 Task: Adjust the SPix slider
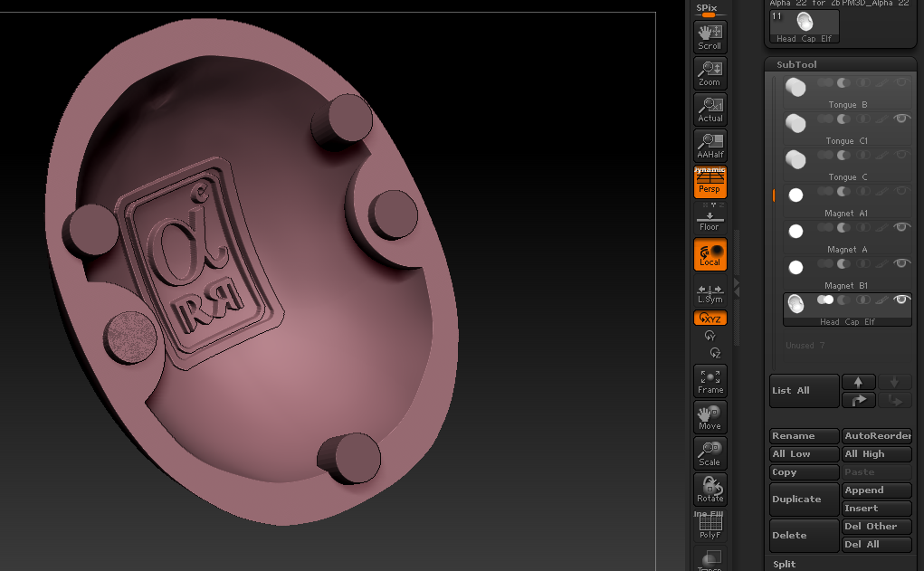point(710,10)
